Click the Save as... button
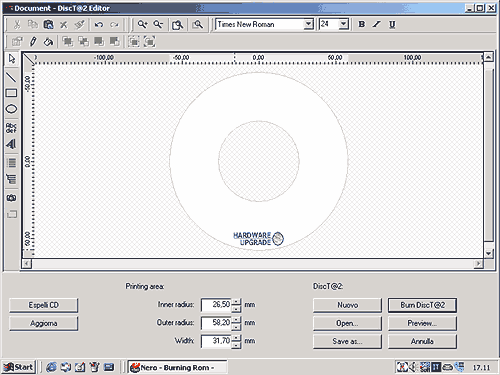This screenshot has width=500, height=375. 347,341
